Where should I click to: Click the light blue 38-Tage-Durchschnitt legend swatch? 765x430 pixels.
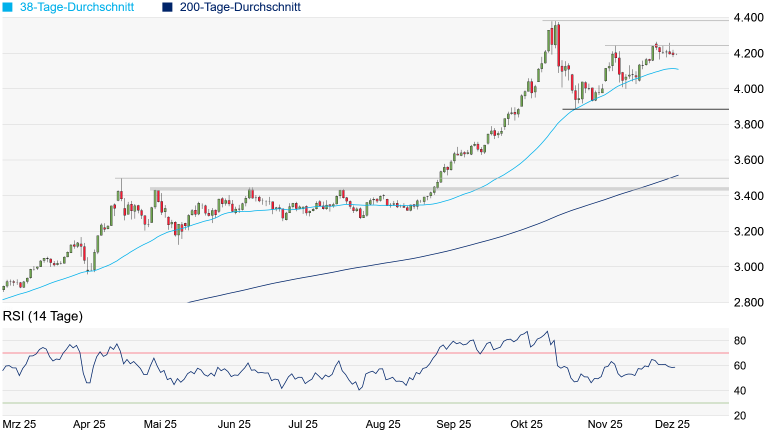point(8,7)
